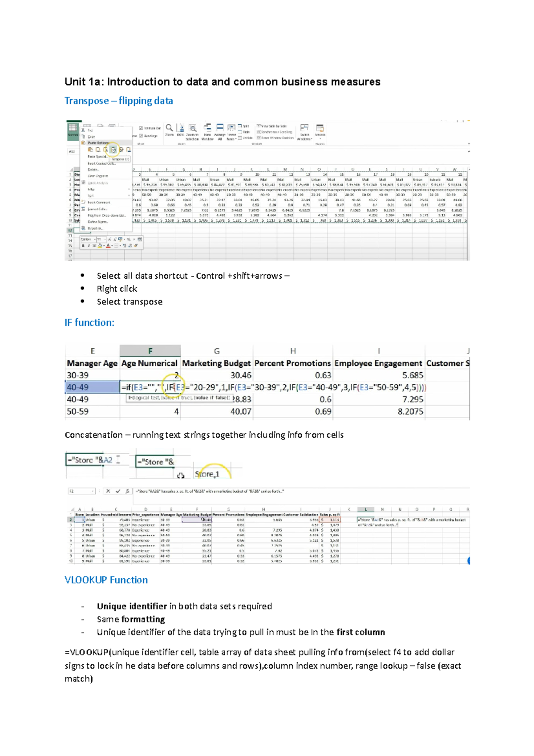Uncheck the Headings checkbox
Screen dimensions: 534x756
[141, 136]
